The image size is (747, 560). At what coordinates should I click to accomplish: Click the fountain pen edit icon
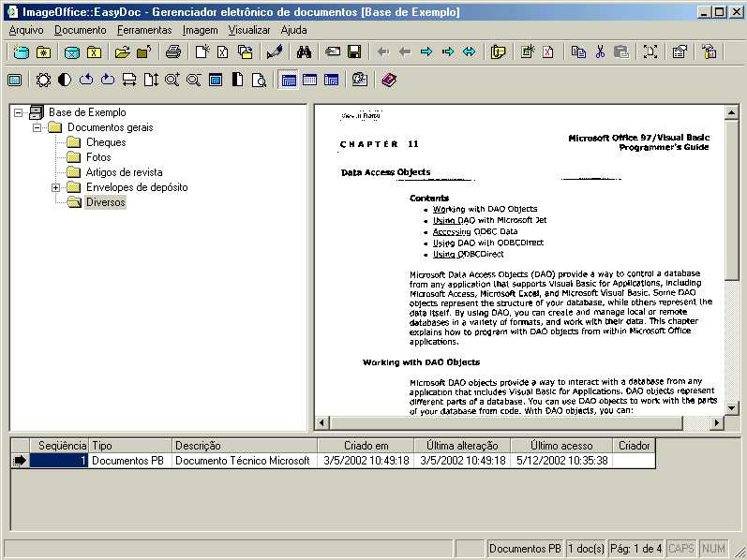[275, 52]
